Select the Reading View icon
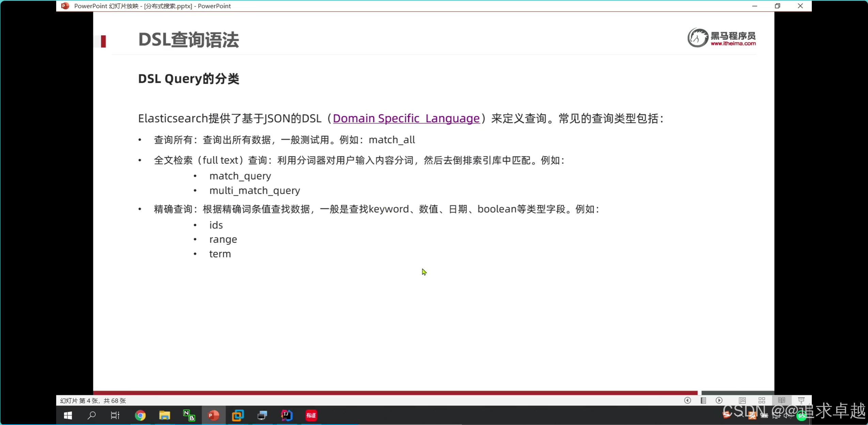The height and width of the screenshot is (425, 868). click(782, 400)
